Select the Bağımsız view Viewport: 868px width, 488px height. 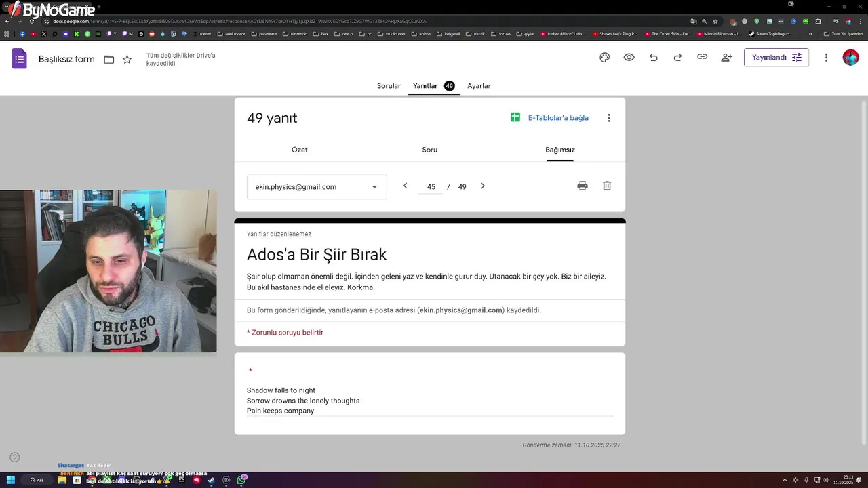click(560, 150)
